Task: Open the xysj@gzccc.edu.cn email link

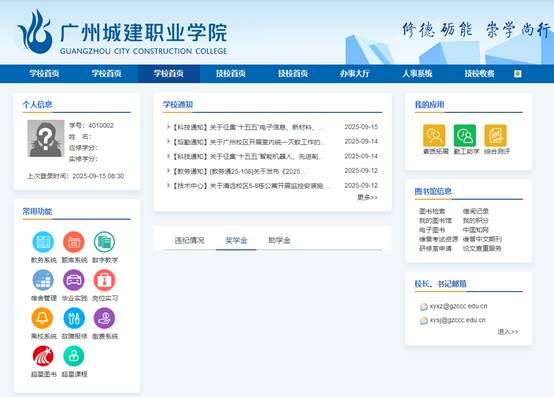Action: (458, 320)
